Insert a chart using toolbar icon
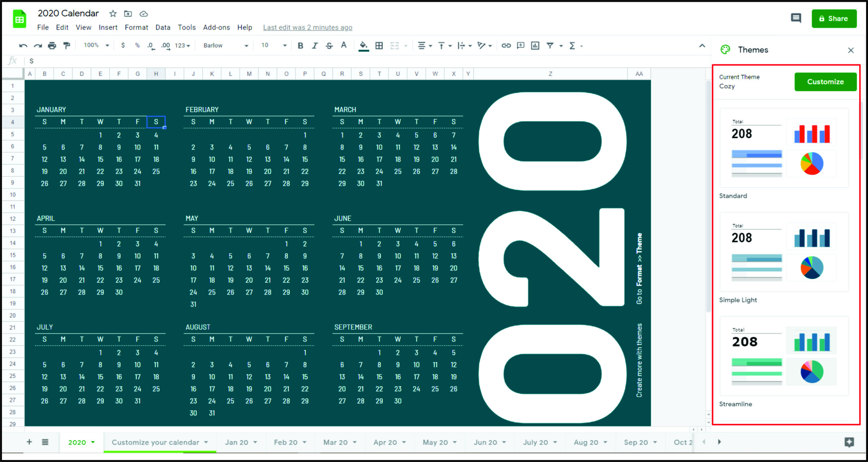The width and height of the screenshot is (868, 462). tap(535, 45)
